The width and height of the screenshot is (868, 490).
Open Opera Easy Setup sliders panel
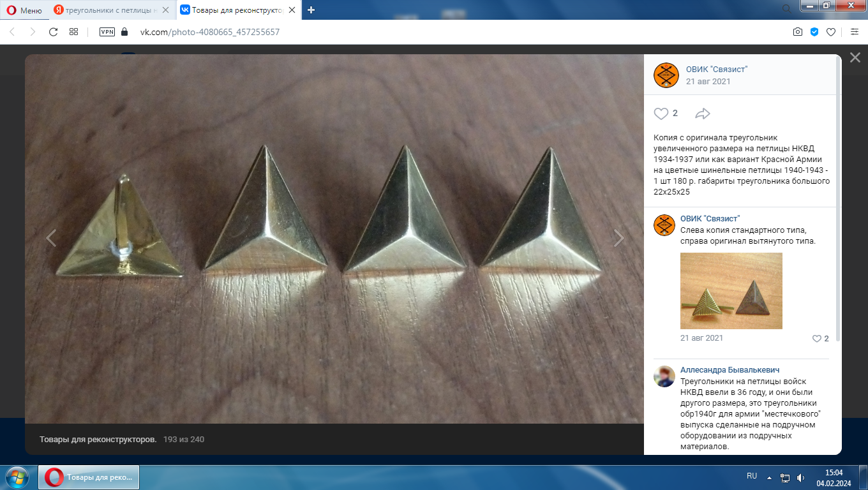tap(855, 32)
